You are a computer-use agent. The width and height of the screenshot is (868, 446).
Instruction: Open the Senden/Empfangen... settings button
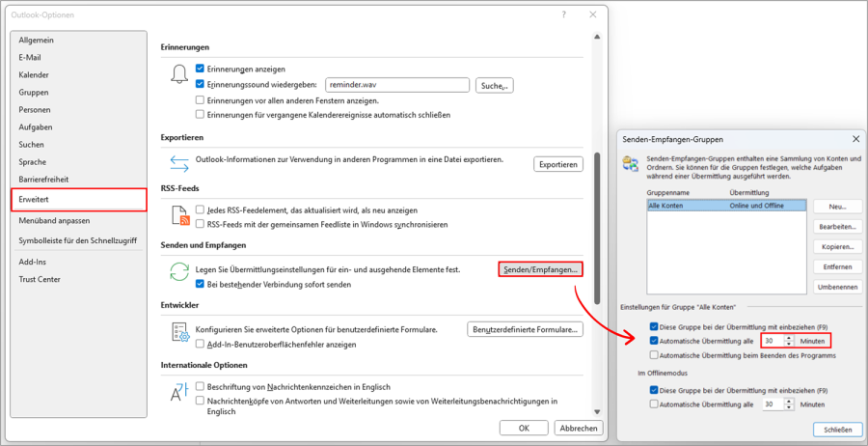coord(541,269)
